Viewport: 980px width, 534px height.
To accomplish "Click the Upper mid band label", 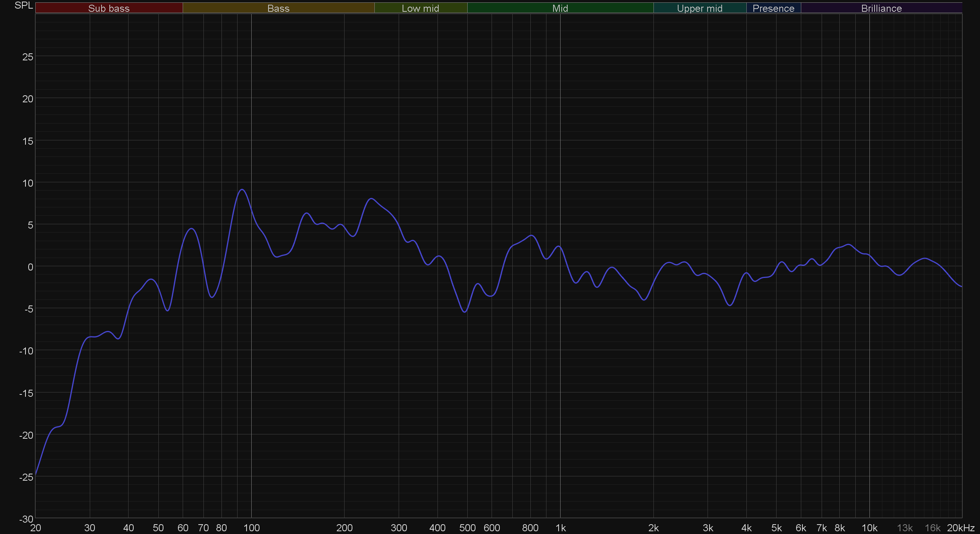I will [699, 8].
